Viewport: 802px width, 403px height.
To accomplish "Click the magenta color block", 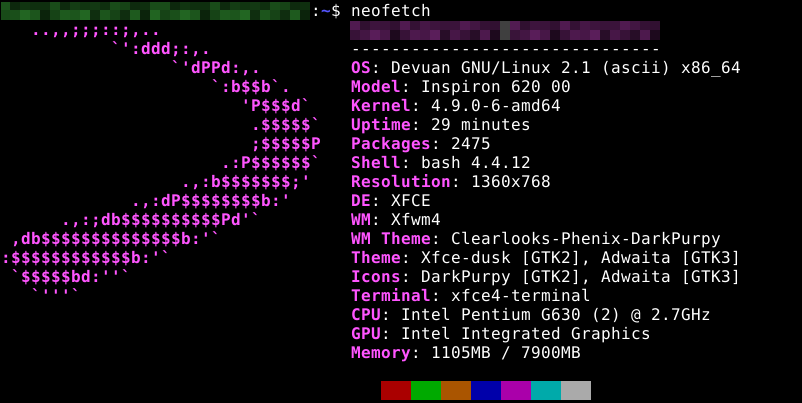I will (516, 390).
